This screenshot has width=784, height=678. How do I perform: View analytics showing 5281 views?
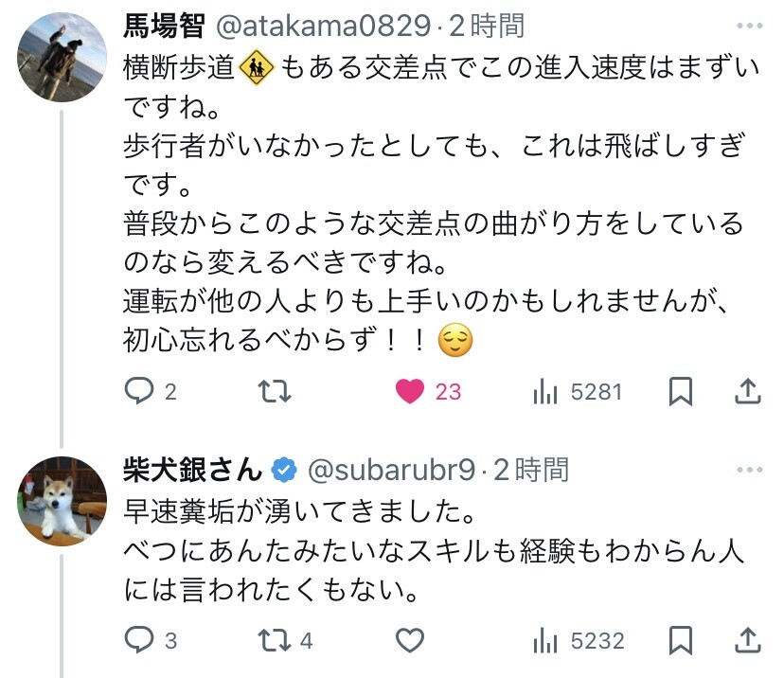coord(578,391)
